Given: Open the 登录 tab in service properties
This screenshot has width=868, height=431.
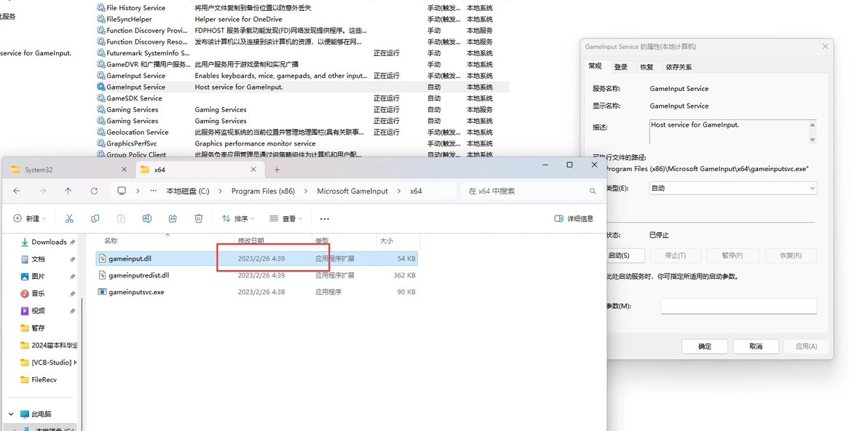Looking at the screenshot, I should (x=620, y=67).
